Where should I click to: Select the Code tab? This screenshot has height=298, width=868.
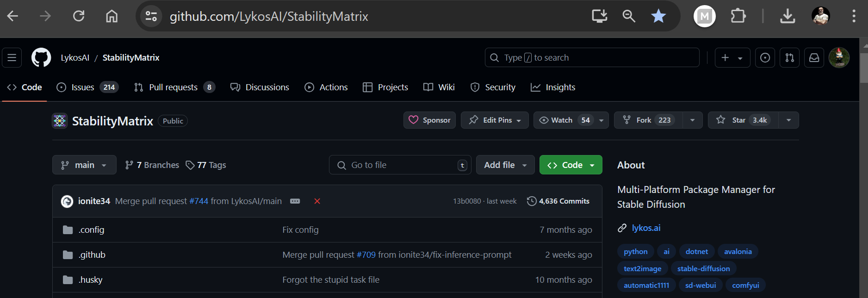[x=25, y=87]
